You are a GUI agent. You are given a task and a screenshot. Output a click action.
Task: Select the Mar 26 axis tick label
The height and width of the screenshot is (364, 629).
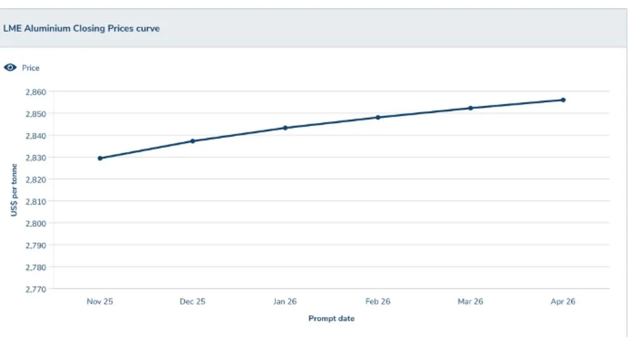[470, 302]
